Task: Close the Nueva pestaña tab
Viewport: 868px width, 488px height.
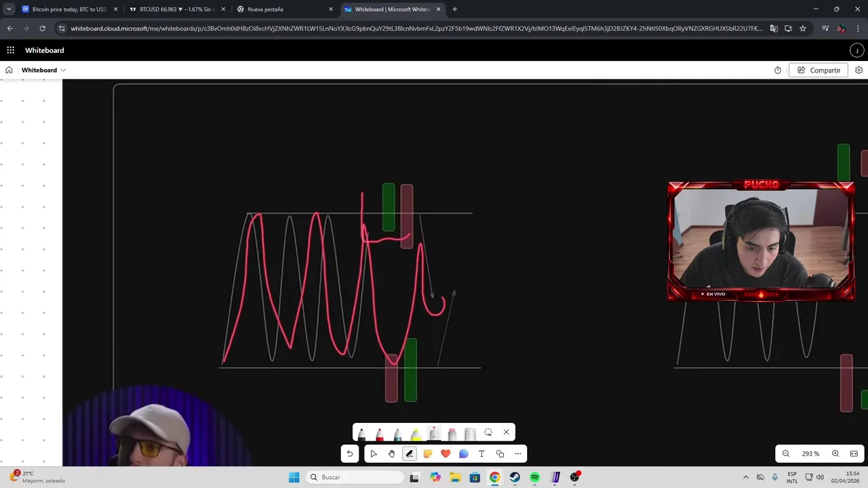Action: point(331,9)
